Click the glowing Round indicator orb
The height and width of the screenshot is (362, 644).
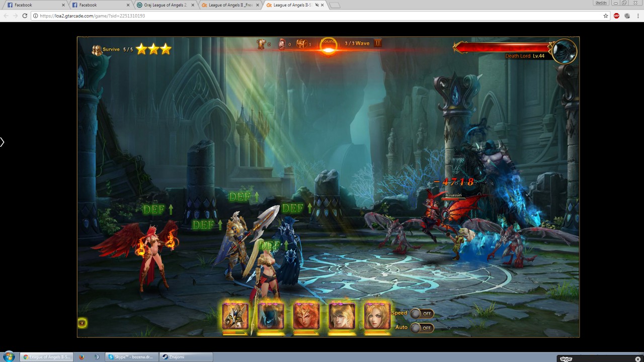[x=328, y=47]
